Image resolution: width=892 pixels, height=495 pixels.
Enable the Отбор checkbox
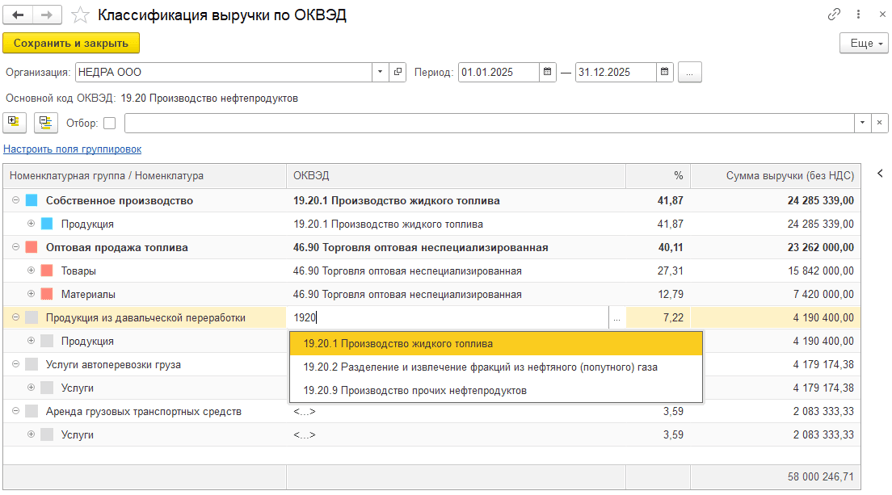point(110,123)
